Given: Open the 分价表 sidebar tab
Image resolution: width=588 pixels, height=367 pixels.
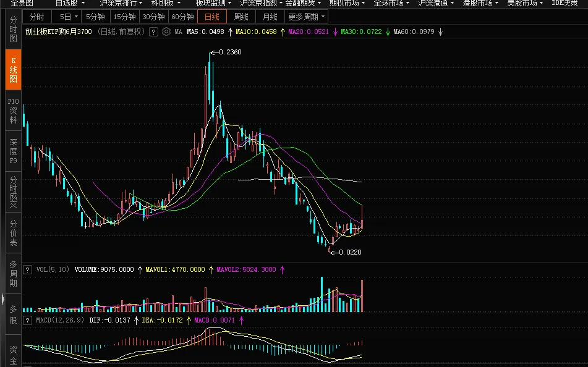Looking at the screenshot, I should pyautogui.click(x=13, y=233).
